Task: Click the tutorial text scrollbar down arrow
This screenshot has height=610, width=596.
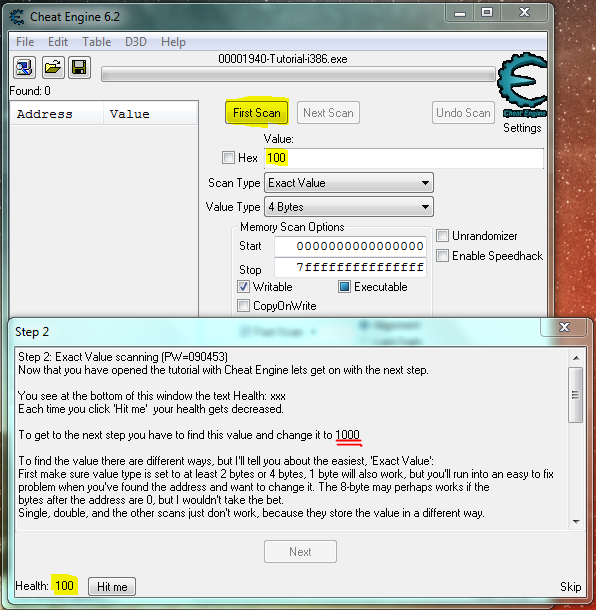Action: (576, 521)
